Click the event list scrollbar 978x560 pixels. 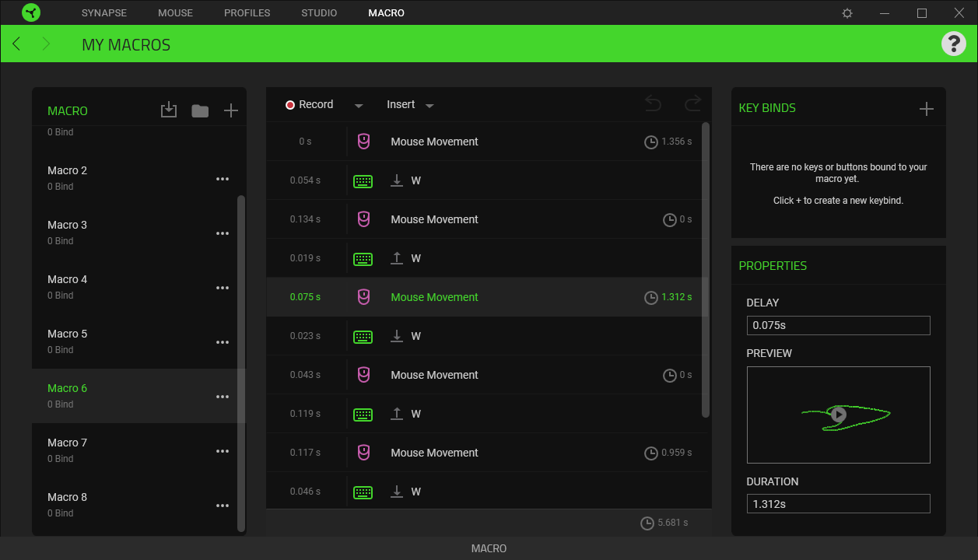click(x=706, y=269)
